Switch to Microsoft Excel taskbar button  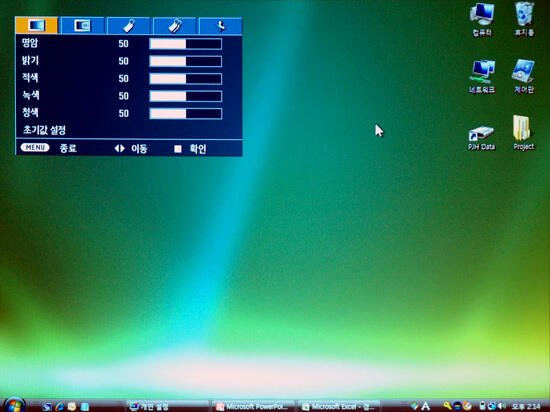pyautogui.click(x=338, y=406)
